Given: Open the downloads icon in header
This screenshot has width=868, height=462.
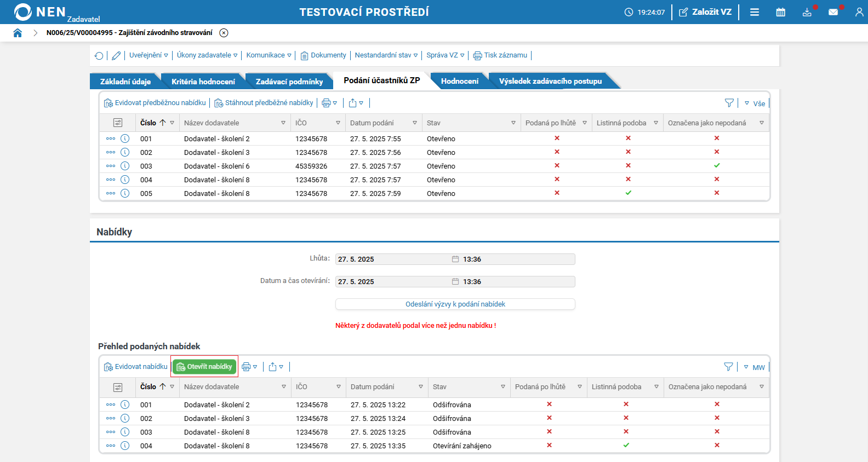Looking at the screenshot, I should [x=807, y=12].
